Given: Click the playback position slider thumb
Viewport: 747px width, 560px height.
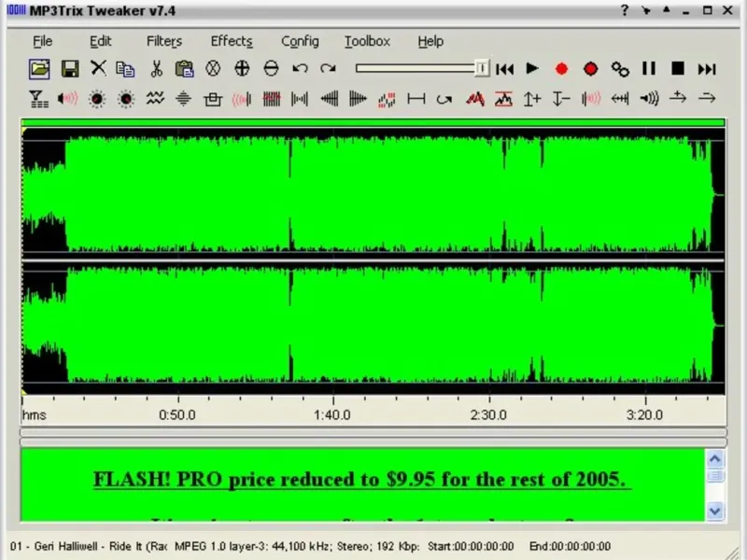Looking at the screenshot, I should 481,68.
